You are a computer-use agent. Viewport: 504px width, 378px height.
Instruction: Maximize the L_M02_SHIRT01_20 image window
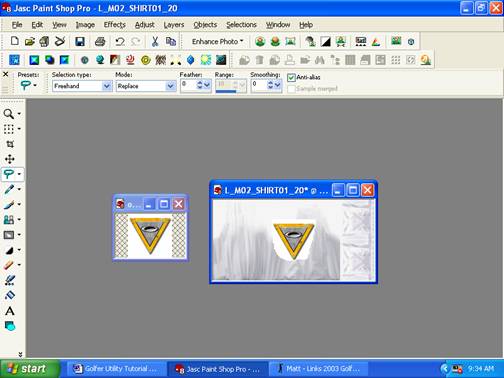(353, 190)
